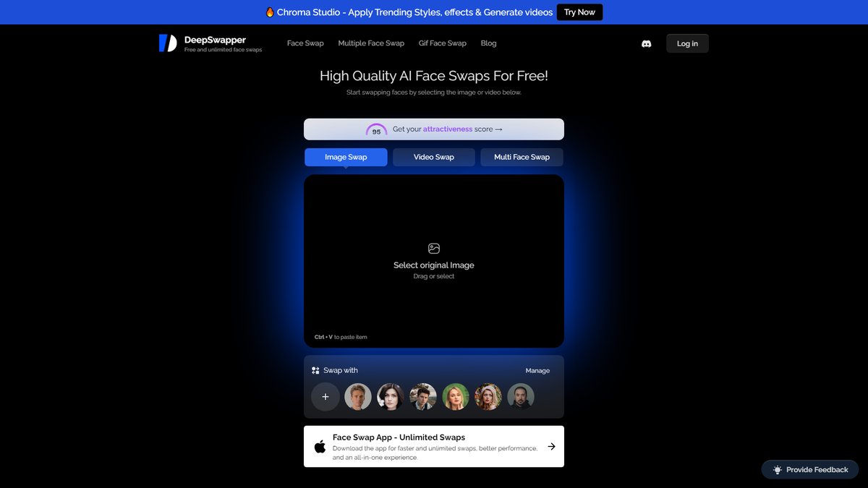Choose the dark-haired woman face thumbnail

click(x=391, y=397)
